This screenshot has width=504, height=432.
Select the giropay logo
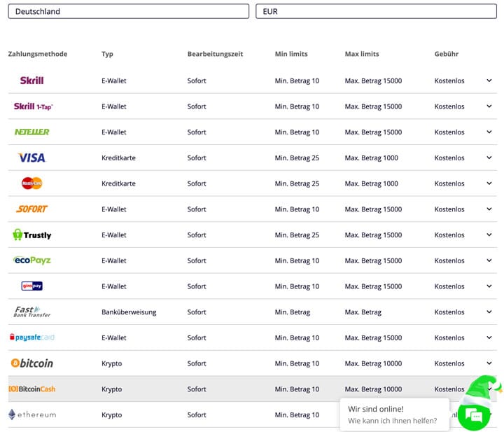point(31,286)
